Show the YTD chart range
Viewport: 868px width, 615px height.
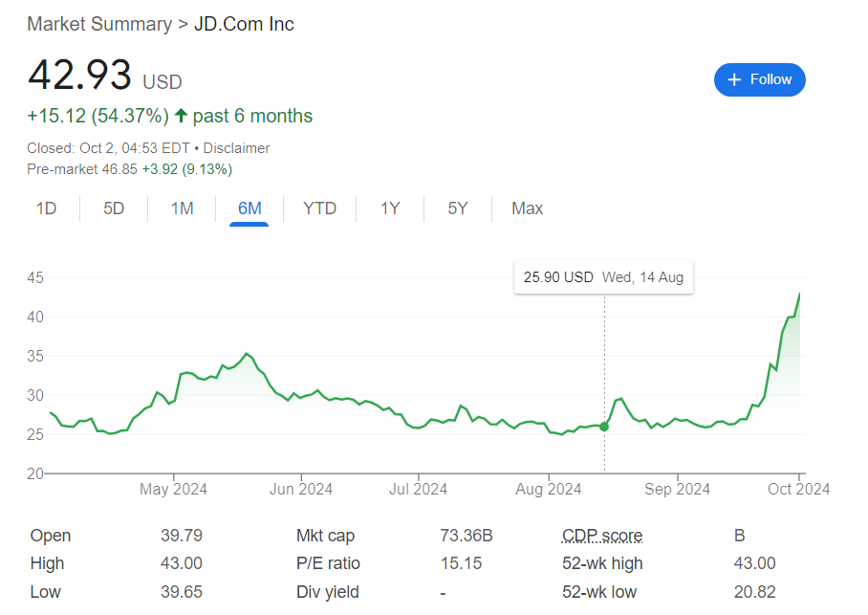point(320,209)
